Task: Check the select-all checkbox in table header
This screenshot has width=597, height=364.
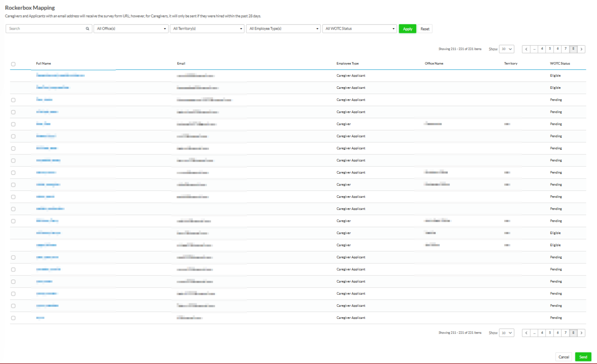Action: (x=13, y=64)
